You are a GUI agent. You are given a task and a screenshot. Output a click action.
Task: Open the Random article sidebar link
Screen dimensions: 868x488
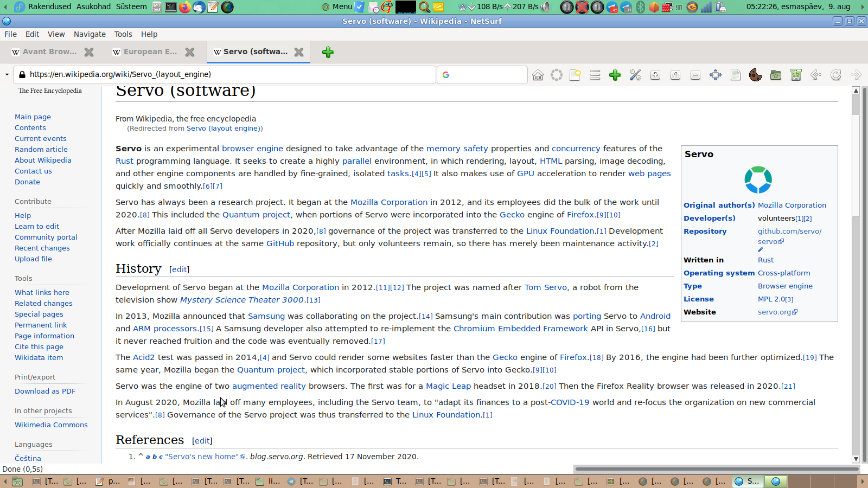pos(41,150)
